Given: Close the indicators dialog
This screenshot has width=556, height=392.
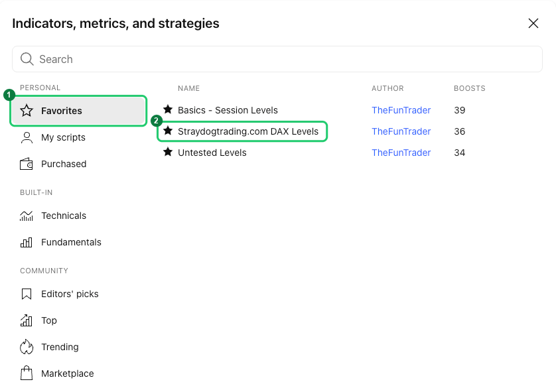Looking at the screenshot, I should [x=533, y=23].
